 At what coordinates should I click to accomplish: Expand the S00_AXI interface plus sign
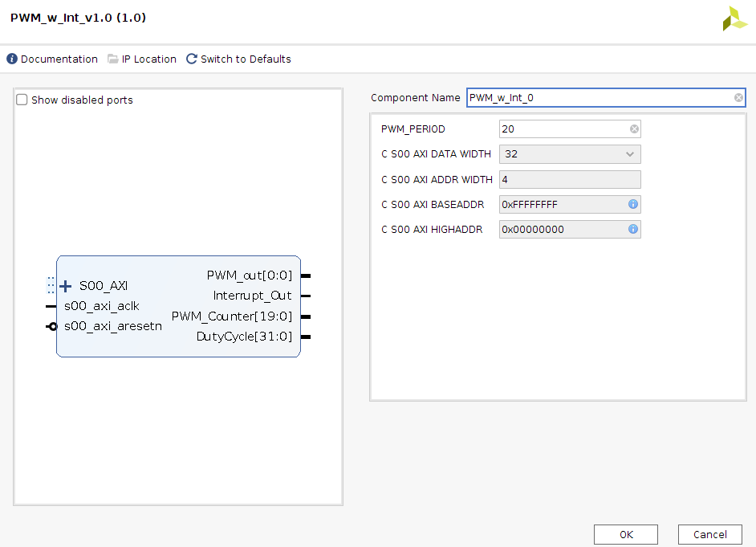point(66,286)
